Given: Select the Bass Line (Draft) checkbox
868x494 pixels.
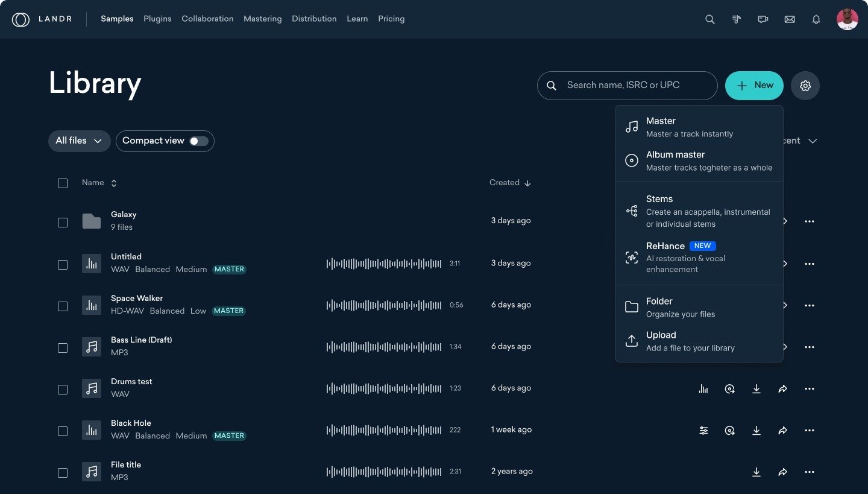Looking at the screenshot, I should [63, 348].
